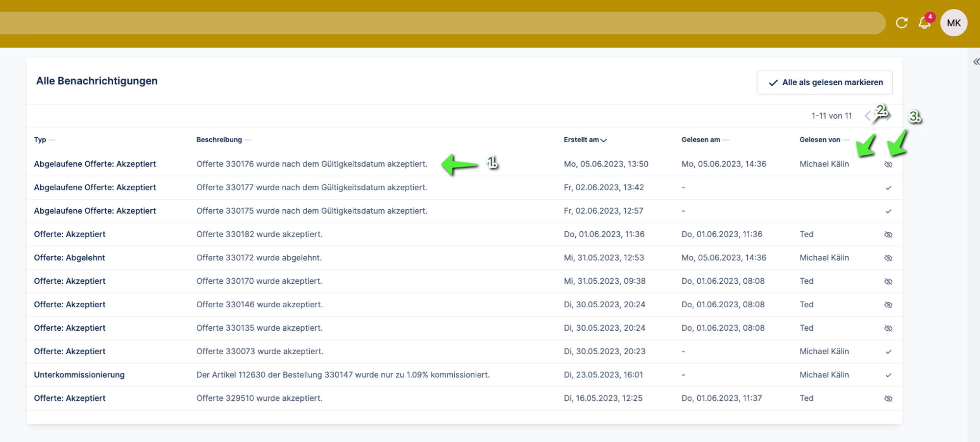
Task: Mark Unterkommissionierung notification as read
Action: (888, 375)
